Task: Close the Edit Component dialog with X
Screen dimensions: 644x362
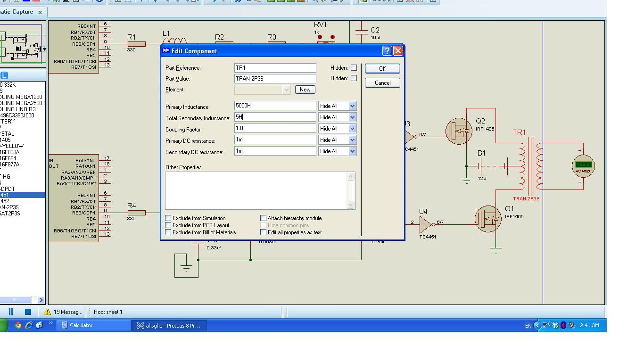Action: tap(398, 51)
